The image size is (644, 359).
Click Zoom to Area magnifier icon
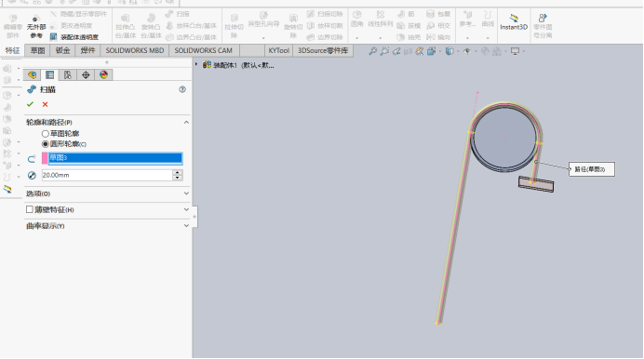(384, 51)
